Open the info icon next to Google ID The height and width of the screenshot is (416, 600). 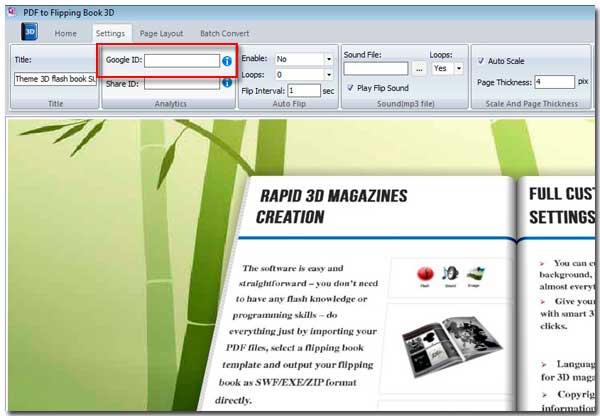pyautogui.click(x=227, y=61)
